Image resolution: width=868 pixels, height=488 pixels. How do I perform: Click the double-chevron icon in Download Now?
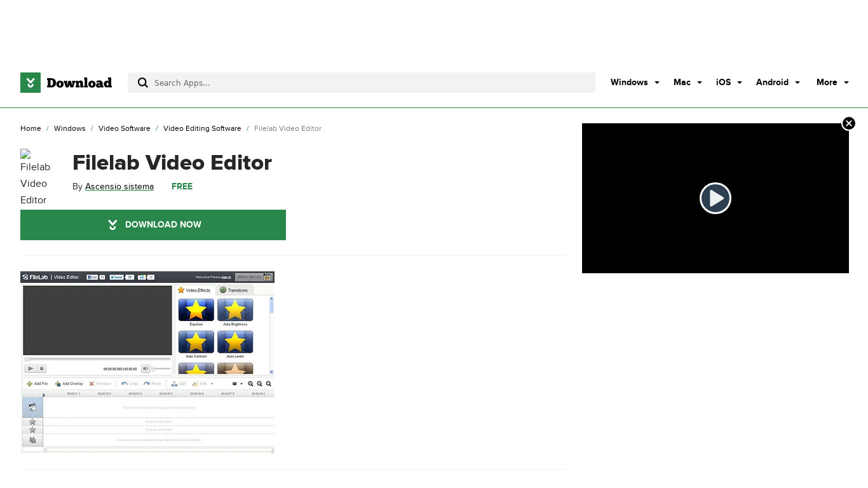point(112,225)
